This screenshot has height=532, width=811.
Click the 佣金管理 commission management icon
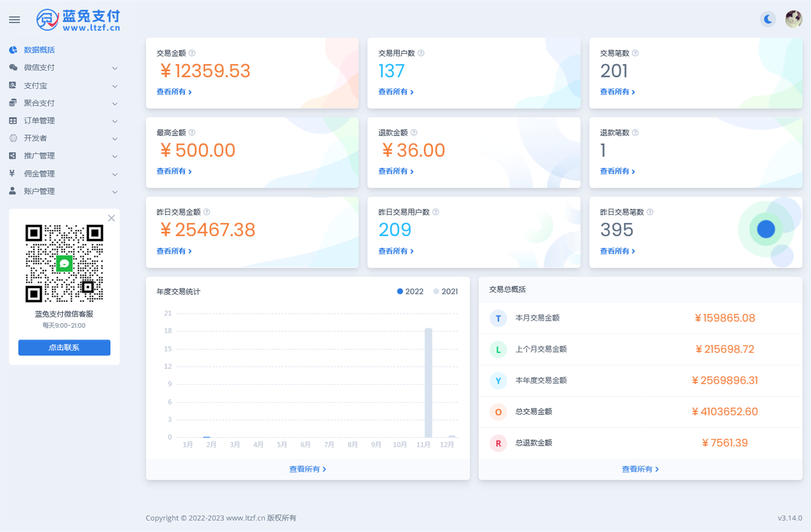pos(12,173)
